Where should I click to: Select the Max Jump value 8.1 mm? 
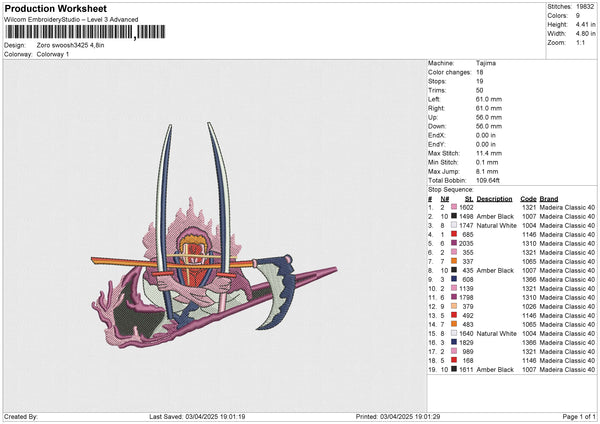click(x=487, y=171)
